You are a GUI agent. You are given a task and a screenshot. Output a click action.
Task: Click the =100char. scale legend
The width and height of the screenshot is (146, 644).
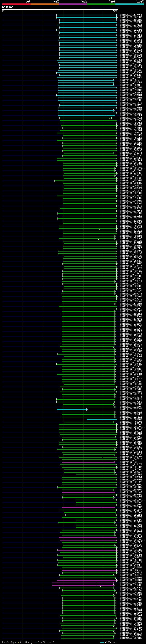pyautogui.click(x=108, y=642)
